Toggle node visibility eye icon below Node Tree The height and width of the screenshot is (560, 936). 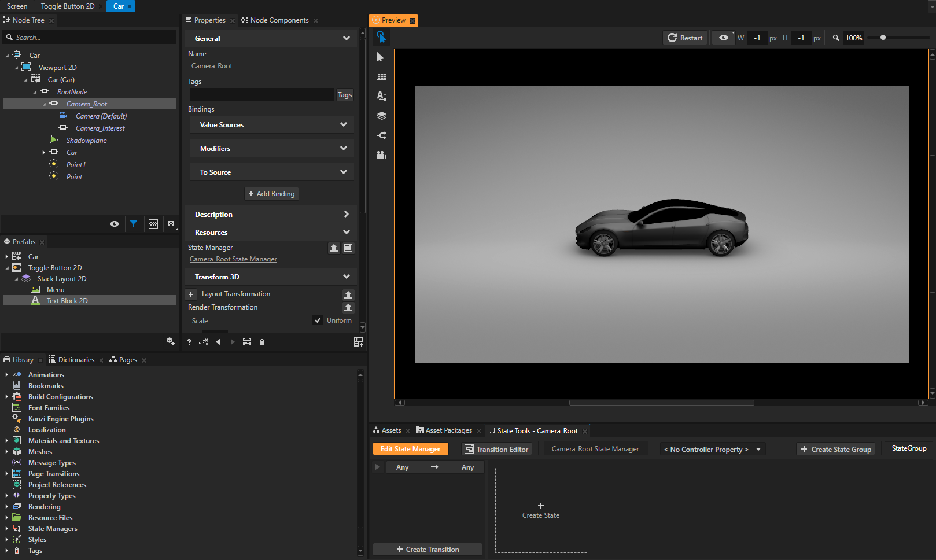(115, 224)
